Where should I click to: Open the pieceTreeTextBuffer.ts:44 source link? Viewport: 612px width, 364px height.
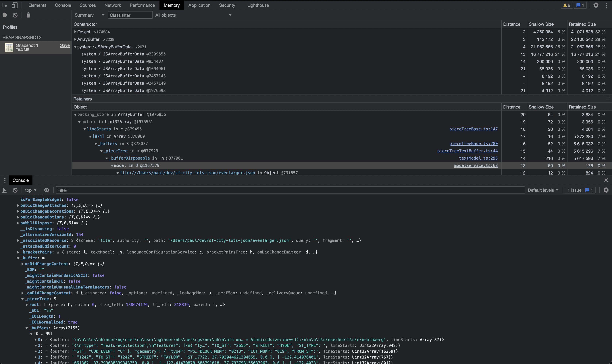coord(467,151)
